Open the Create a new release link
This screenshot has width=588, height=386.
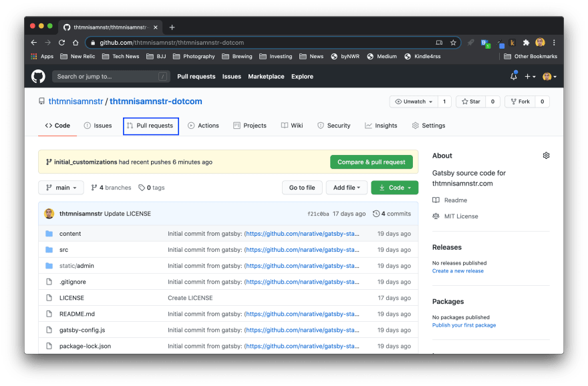click(458, 271)
